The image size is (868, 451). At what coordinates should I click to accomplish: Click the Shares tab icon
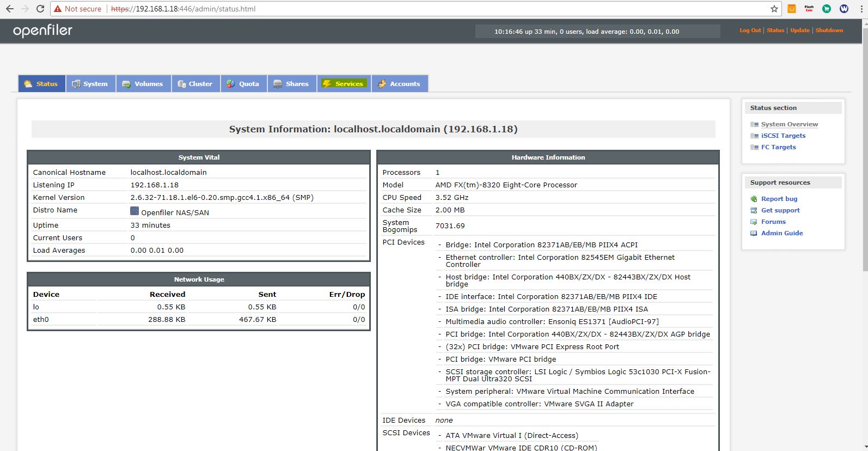click(x=278, y=84)
